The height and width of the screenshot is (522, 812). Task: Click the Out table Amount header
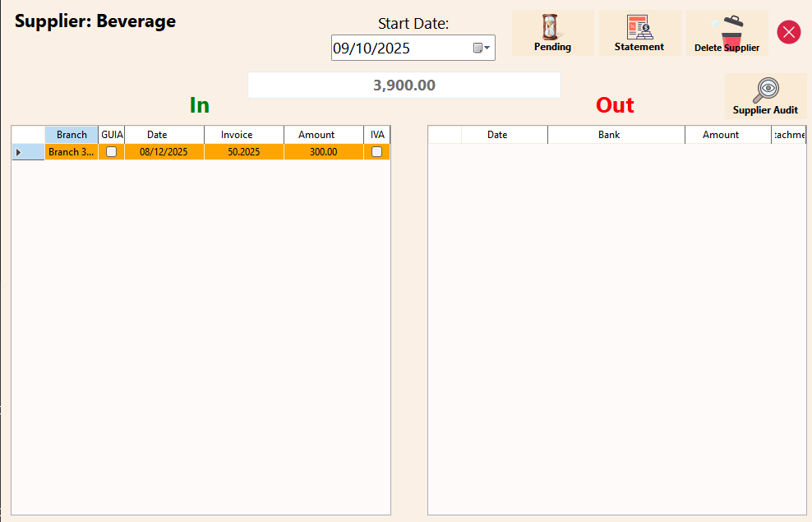721,135
